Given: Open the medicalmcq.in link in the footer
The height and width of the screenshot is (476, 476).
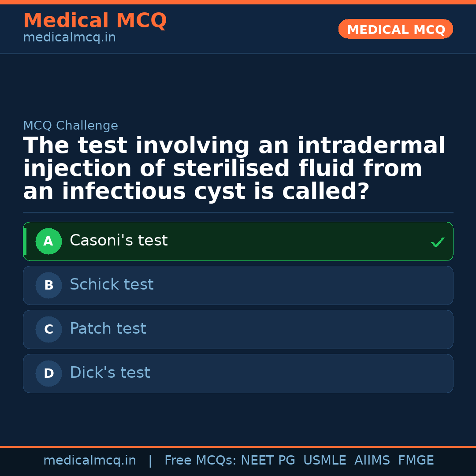Looking at the screenshot, I should point(89,461).
